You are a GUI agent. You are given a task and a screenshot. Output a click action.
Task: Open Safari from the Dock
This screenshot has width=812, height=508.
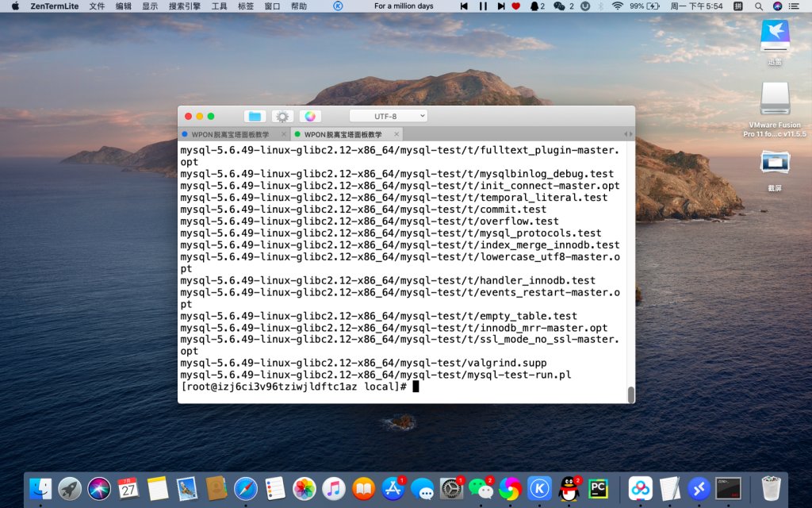point(246,488)
